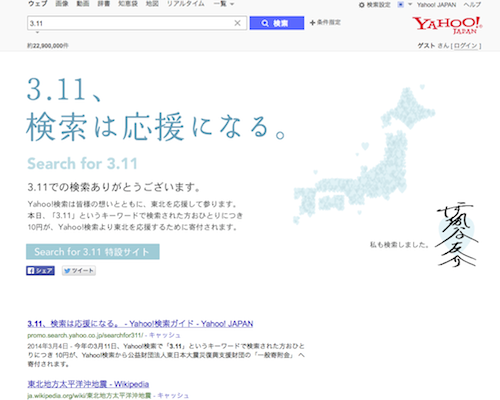Viewport: 500px width, 400px height.
Task: Clear the search box with the X icon
Action: coord(237,23)
